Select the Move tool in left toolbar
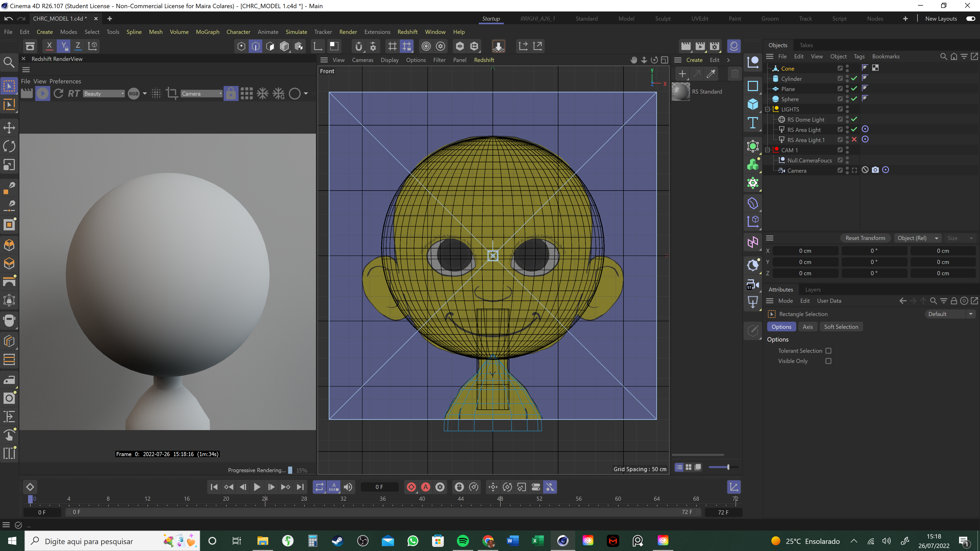Image resolution: width=980 pixels, height=551 pixels. coord(9,127)
